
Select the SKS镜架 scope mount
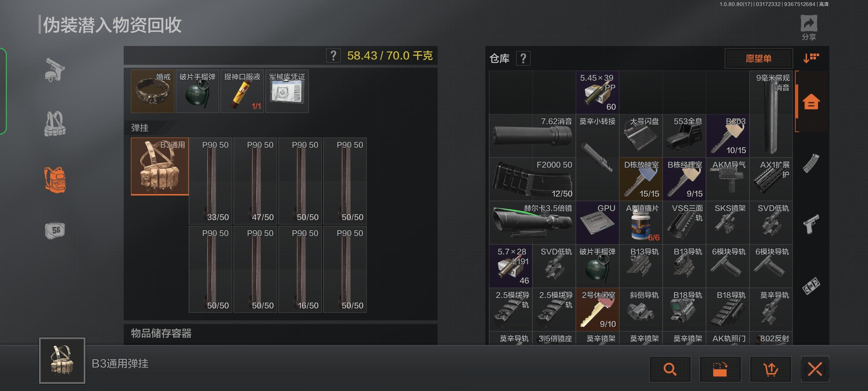pos(728,223)
